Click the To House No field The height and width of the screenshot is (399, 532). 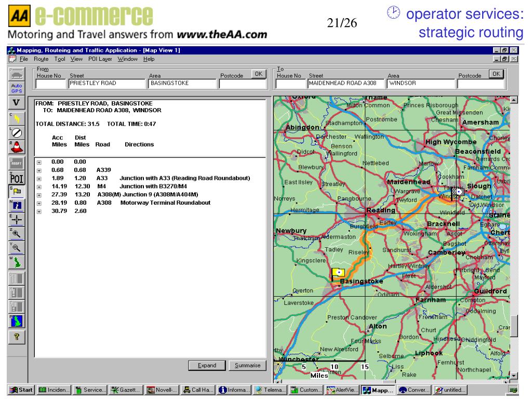(290, 84)
